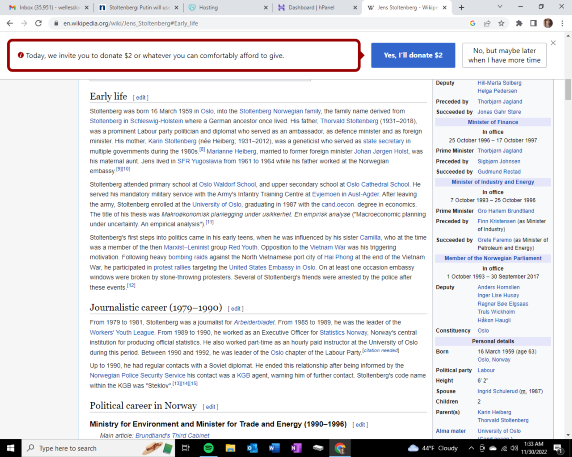Open Jonas Gahr Støre infobox link
This screenshot has height=457, width=572.
(x=499, y=112)
